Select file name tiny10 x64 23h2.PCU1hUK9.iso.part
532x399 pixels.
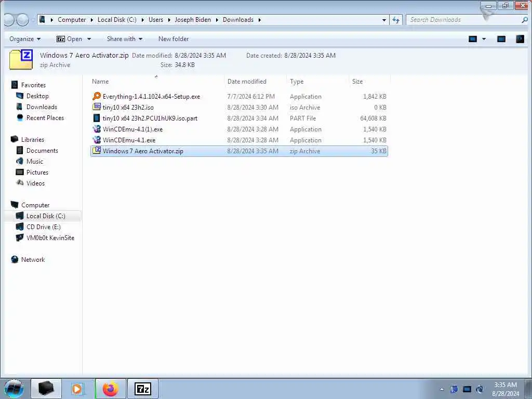[x=150, y=118]
